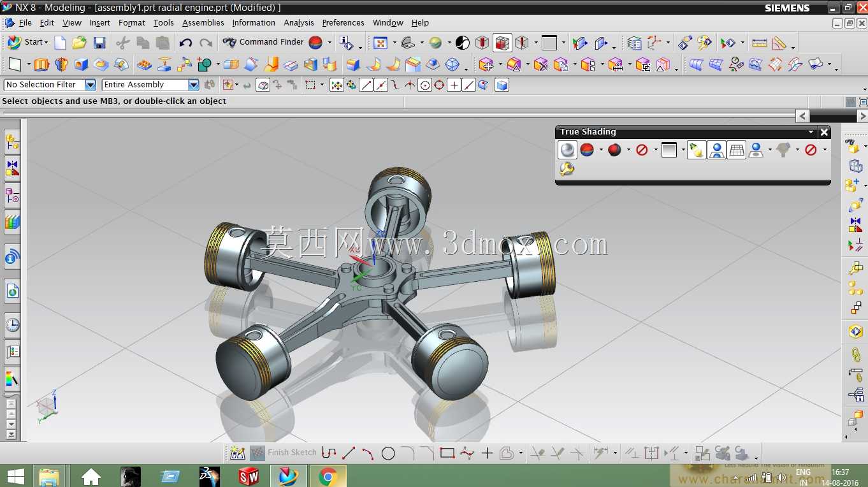Open the Insert menu
This screenshot has width=868, height=487.
tap(99, 23)
